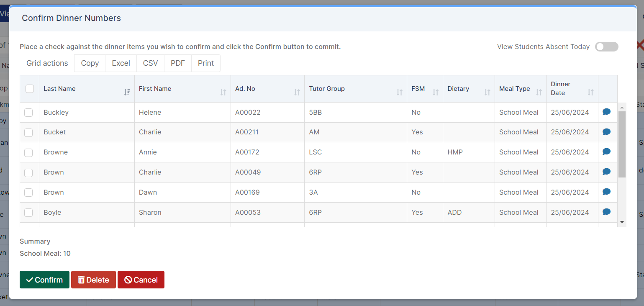The image size is (644, 306).
Task: Export grid as PDF
Action: (178, 63)
